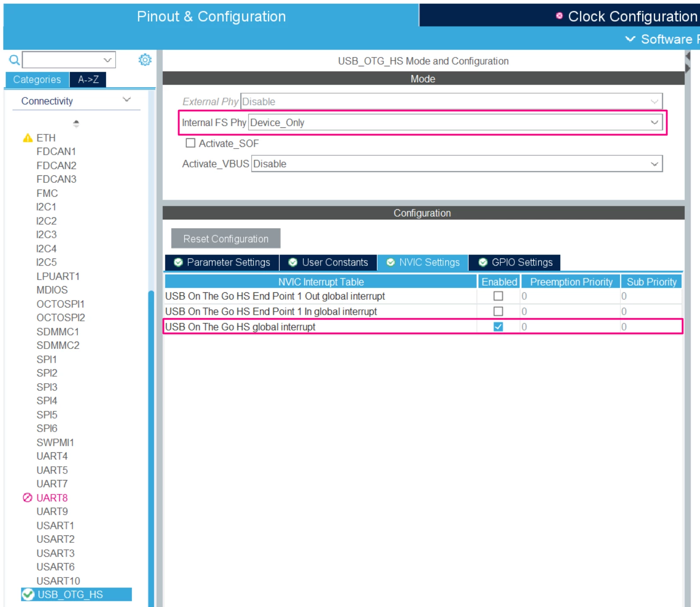Screen dimensions: 700x607
Task: Select USART10 in the peripheral list
Action: (58, 581)
